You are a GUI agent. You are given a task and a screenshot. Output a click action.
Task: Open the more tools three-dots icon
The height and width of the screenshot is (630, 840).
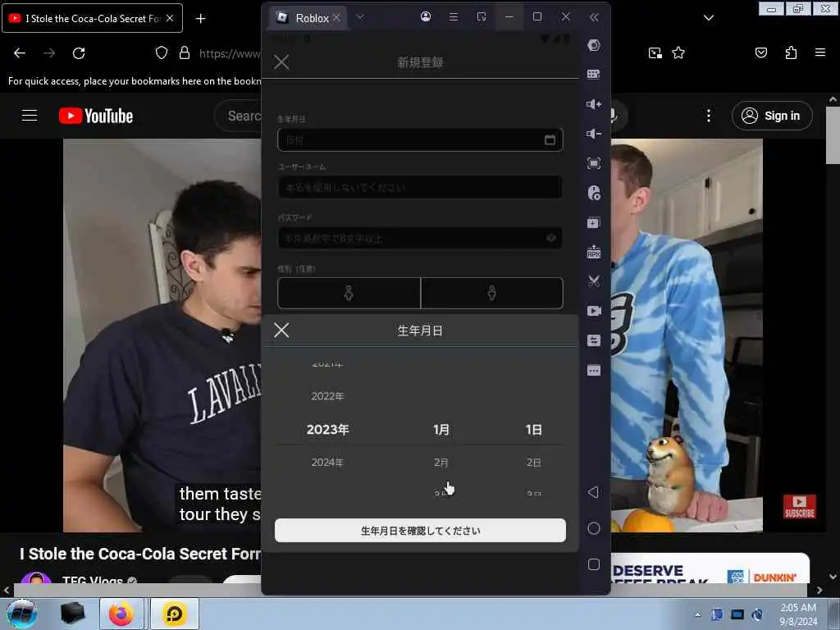(594, 370)
